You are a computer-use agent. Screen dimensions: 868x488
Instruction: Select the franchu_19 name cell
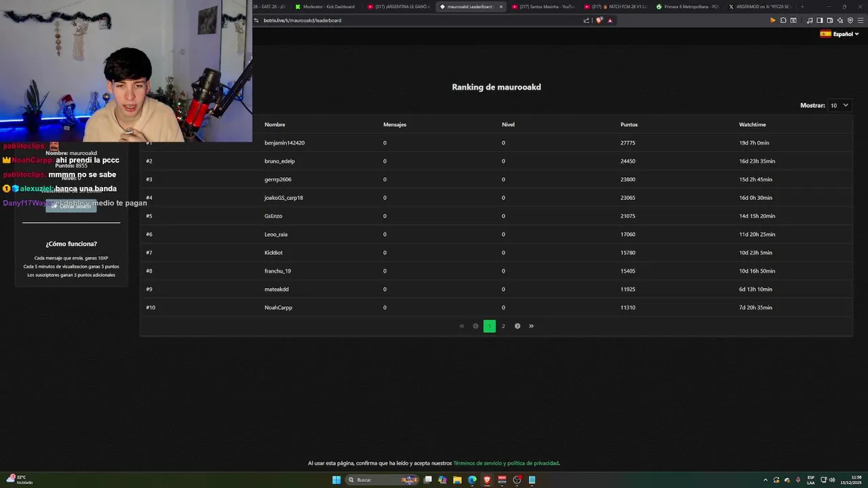[x=277, y=271]
